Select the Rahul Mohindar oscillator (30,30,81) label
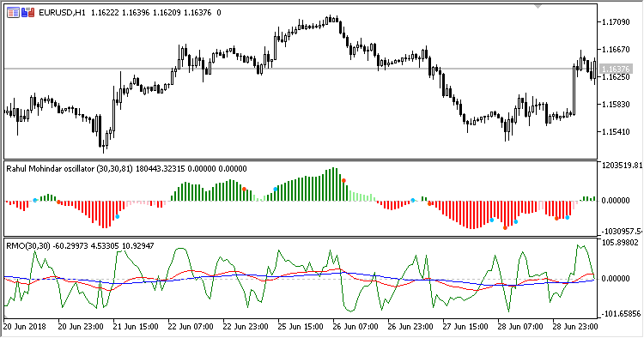The height and width of the screenshot is (338, 644). coord(70,169)
